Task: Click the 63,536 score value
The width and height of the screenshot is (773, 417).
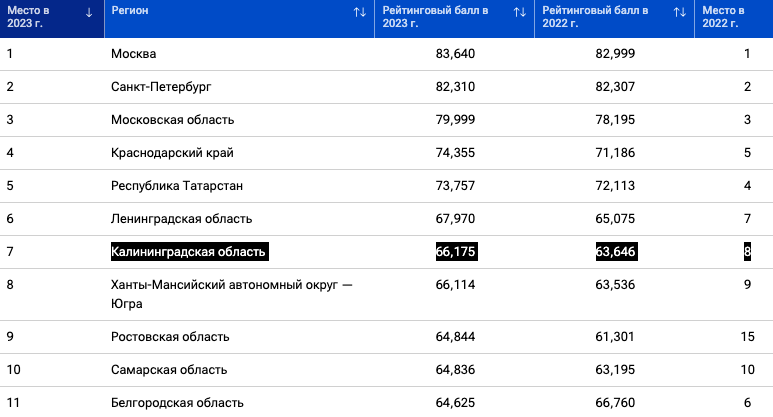Action: tap(615, 285)
